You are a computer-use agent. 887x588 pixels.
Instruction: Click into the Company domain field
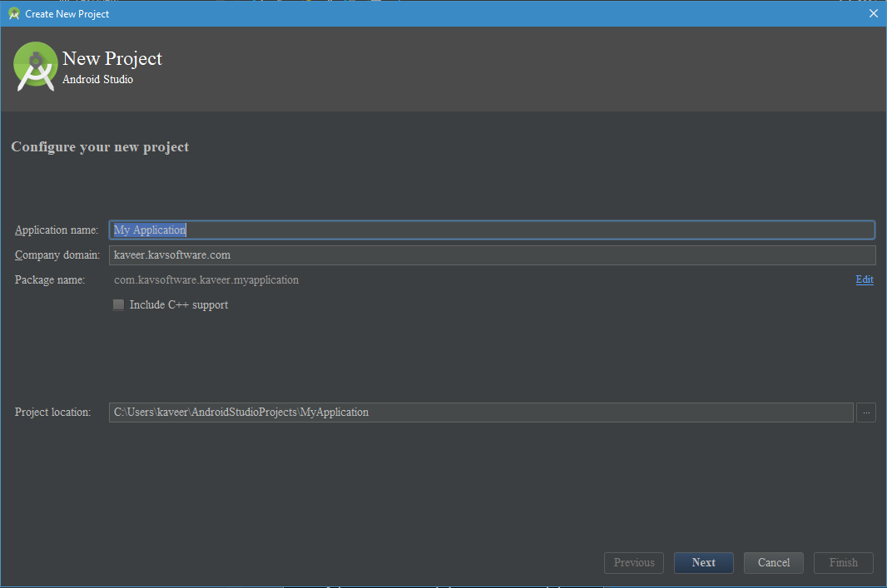tap(491, 255)
